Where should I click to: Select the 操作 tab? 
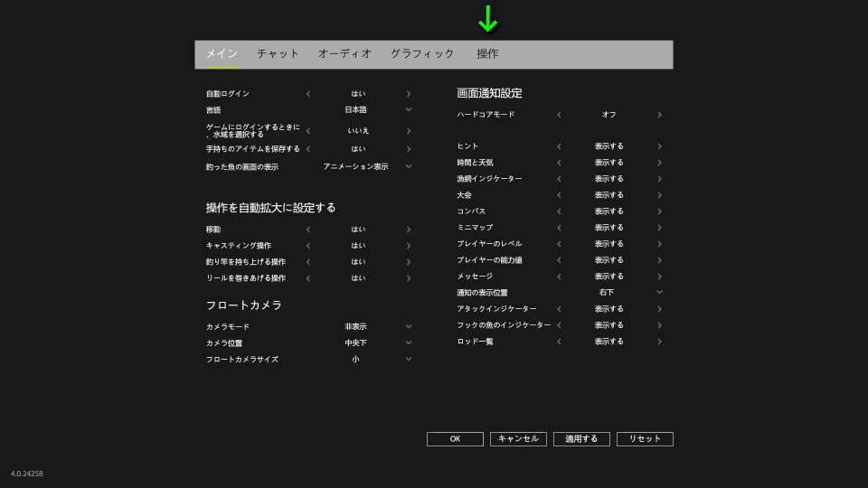pos(487,54)
